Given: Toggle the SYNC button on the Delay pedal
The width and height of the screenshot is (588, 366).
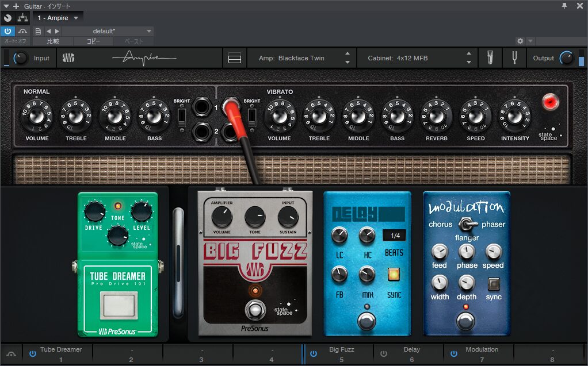Looking at the screenshot, I should [394, 275].
